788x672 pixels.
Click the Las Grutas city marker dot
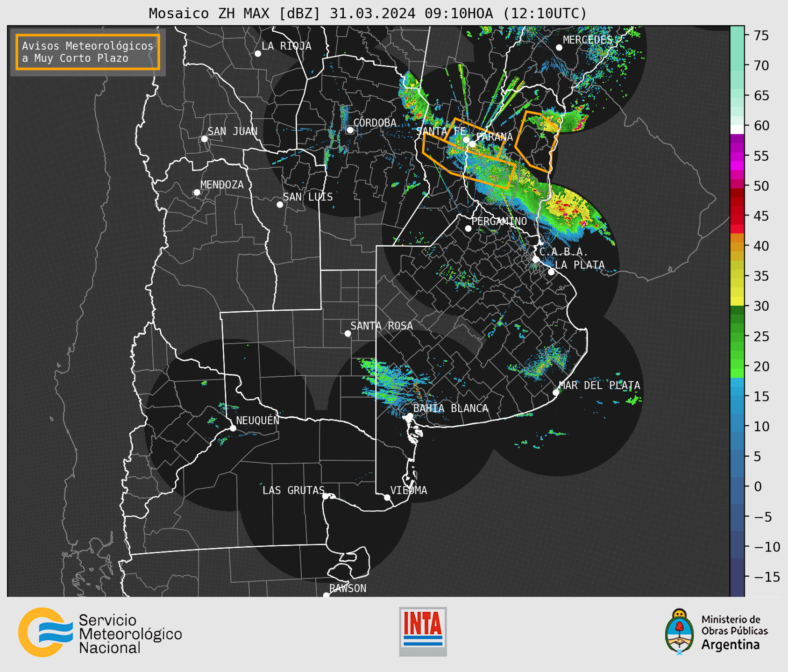326,496
